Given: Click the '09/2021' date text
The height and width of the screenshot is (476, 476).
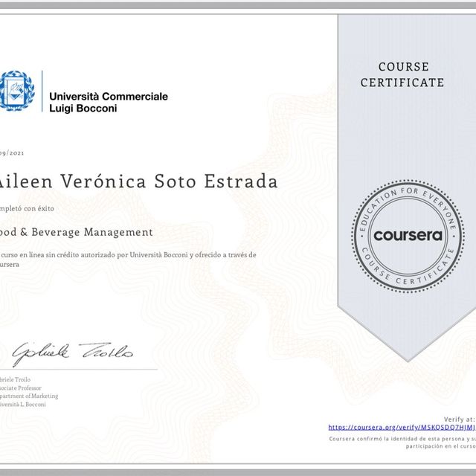Looking at the screenshot, I should click(12, 153).
